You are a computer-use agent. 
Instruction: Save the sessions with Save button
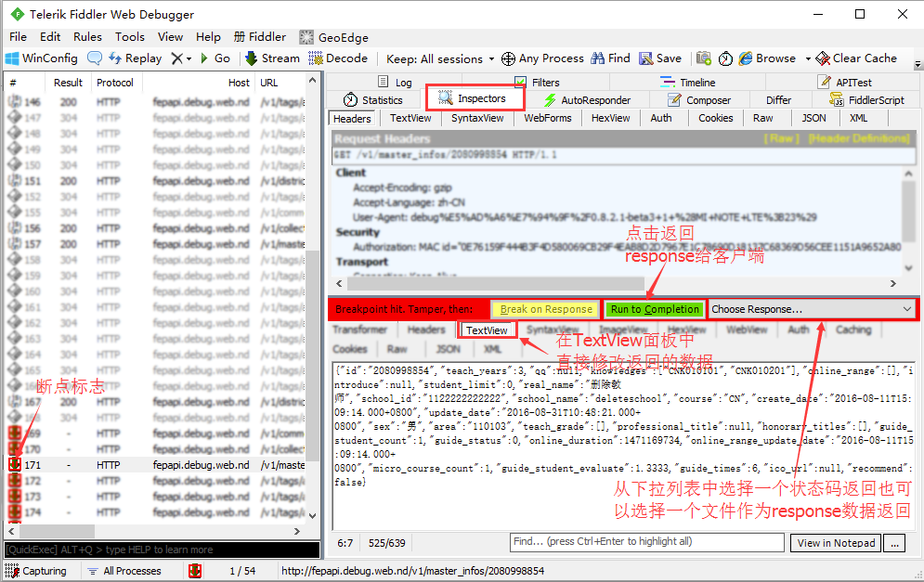[x=660, y=58]
